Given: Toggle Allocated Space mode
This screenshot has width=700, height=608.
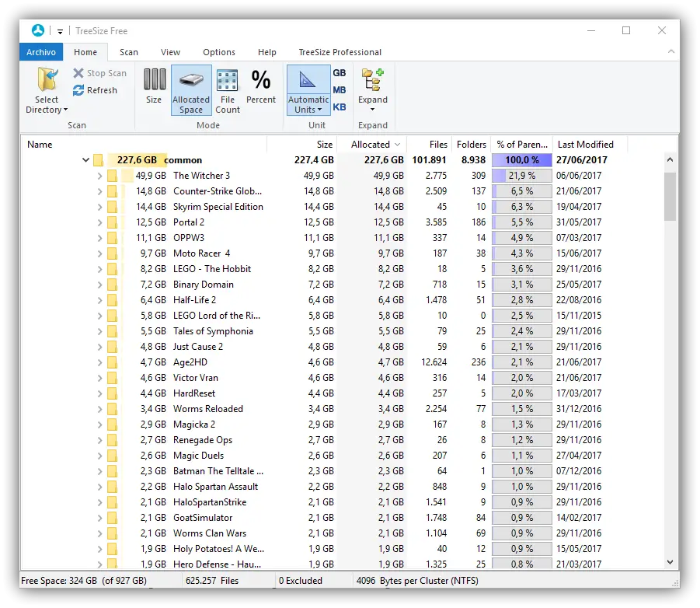Looking at the screenshot, I should point(191,90).
